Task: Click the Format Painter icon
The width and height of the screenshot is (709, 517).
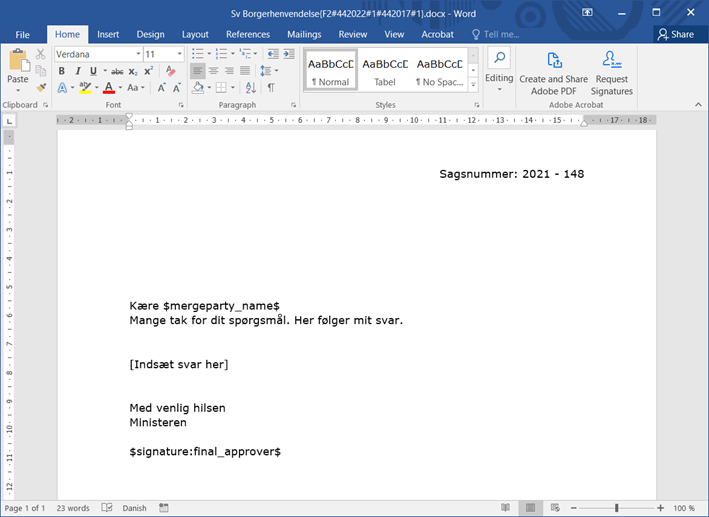Action: point(41,88)
